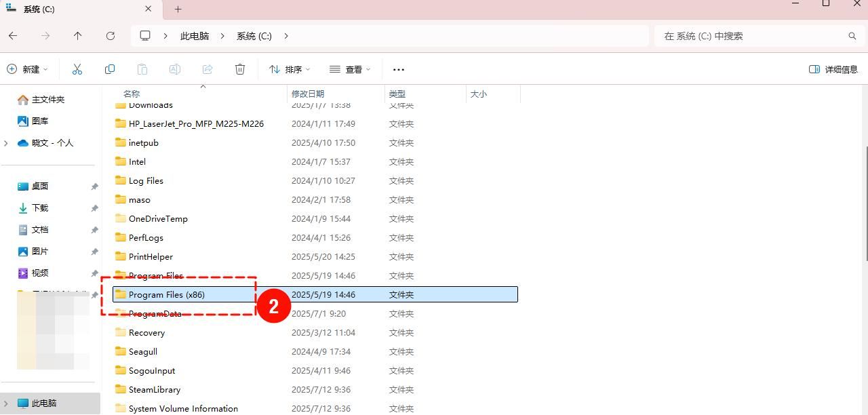Viewport: 868px width, 415px height.
Task: Navigate to 此电脑 via the breadcrumb
Action: [194, 35]
